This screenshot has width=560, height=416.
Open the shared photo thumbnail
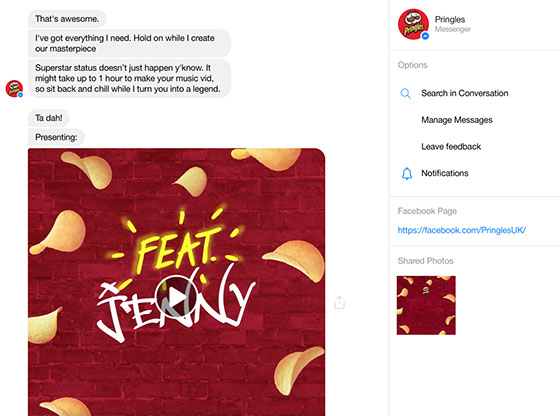coord(426,305)
